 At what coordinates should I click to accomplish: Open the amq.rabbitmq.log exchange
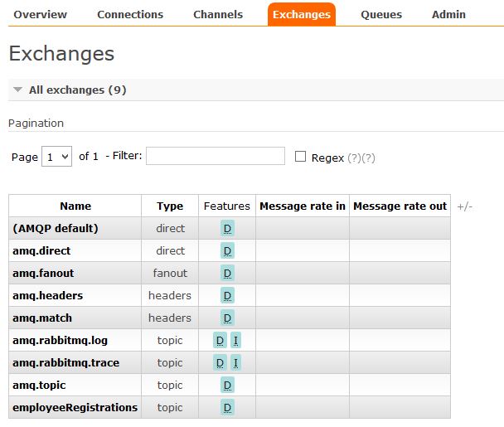coord(61,340)
